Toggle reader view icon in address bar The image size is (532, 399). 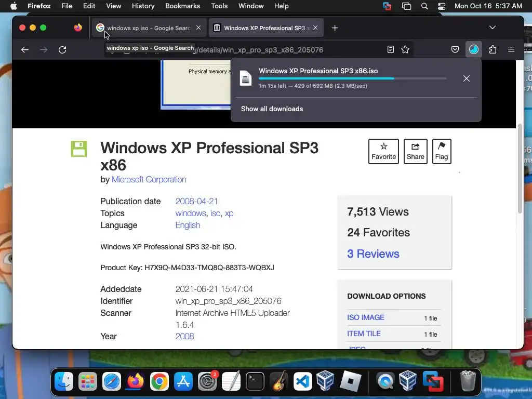point(391,49)
